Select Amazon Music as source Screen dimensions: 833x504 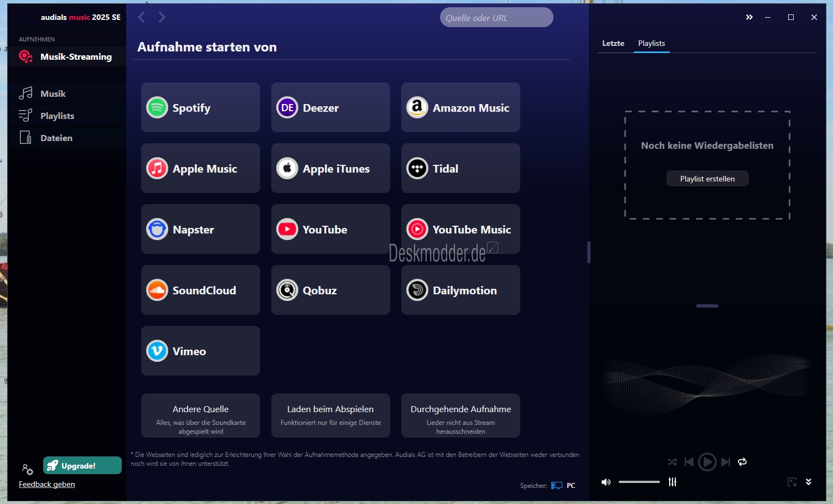pyautogui.click(x=461, y=107)
